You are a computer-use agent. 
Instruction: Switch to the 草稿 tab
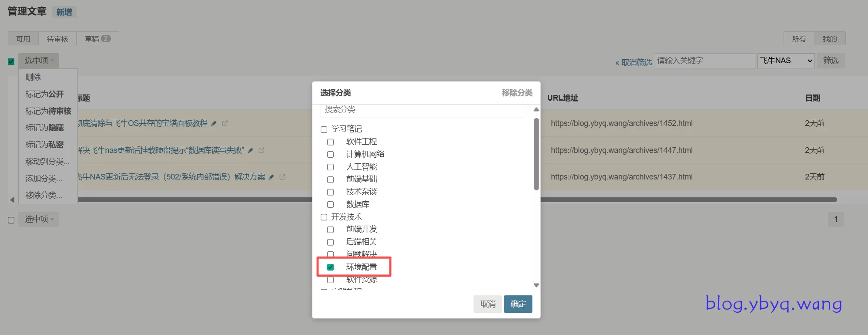(x=97, y=39)
